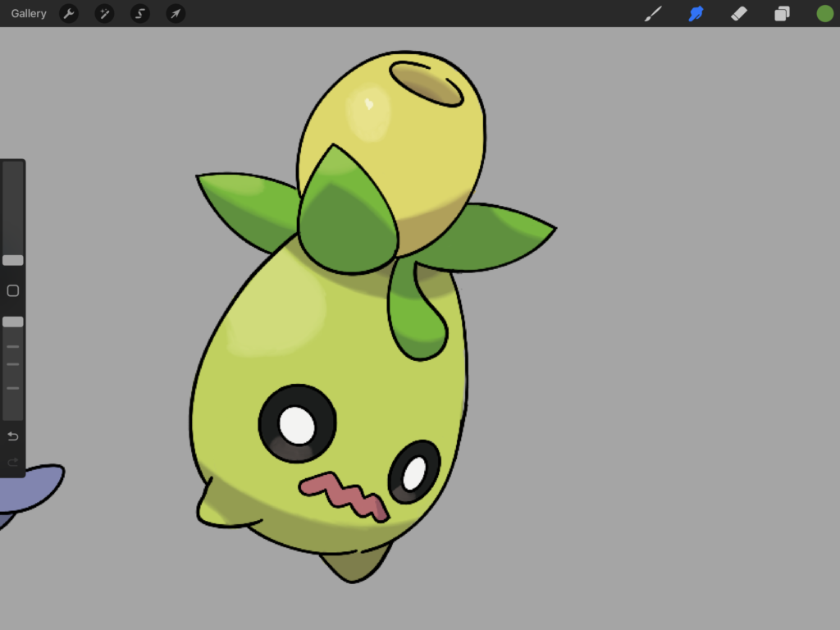840x630 pixels.
Task: Click the brush size slider handle
Action: click(x=13, y=260)
